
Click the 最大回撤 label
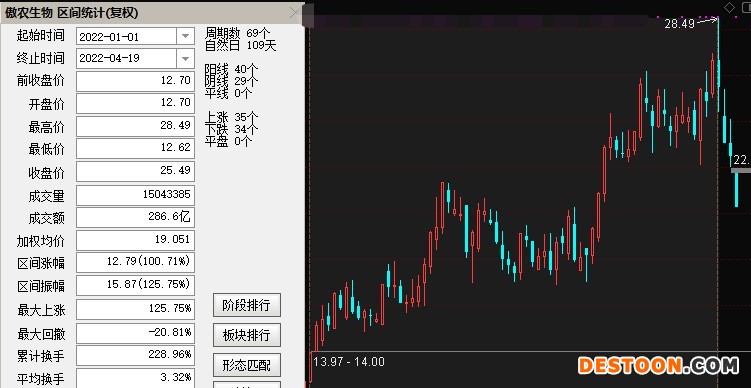click(41, 334)
